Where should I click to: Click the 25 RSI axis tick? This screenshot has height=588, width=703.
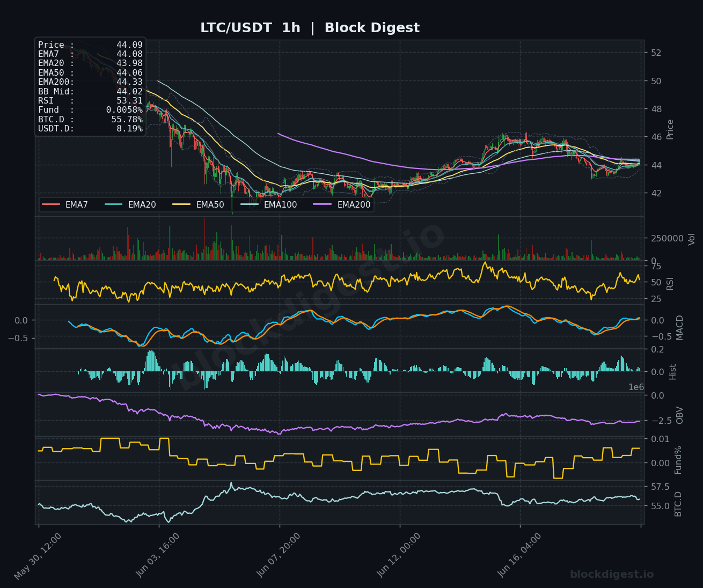[x=656, y=299]
